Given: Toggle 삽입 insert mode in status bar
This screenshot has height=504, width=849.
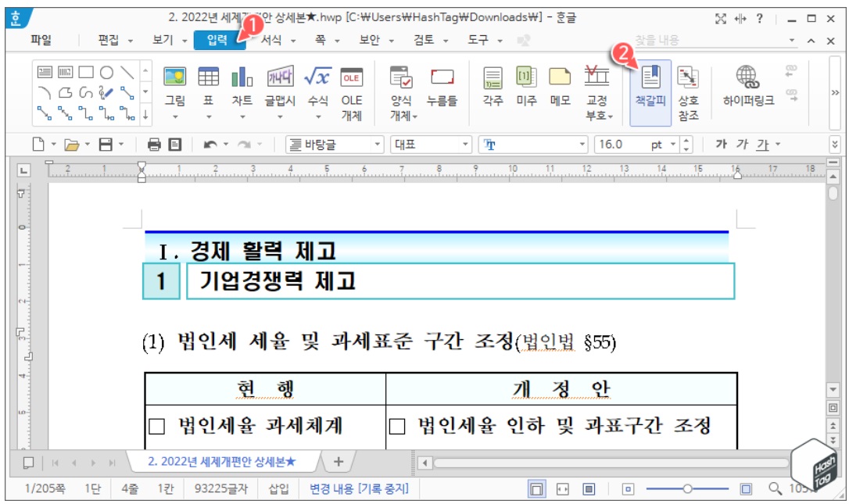Looking at the screenshot, I should 278,489.
